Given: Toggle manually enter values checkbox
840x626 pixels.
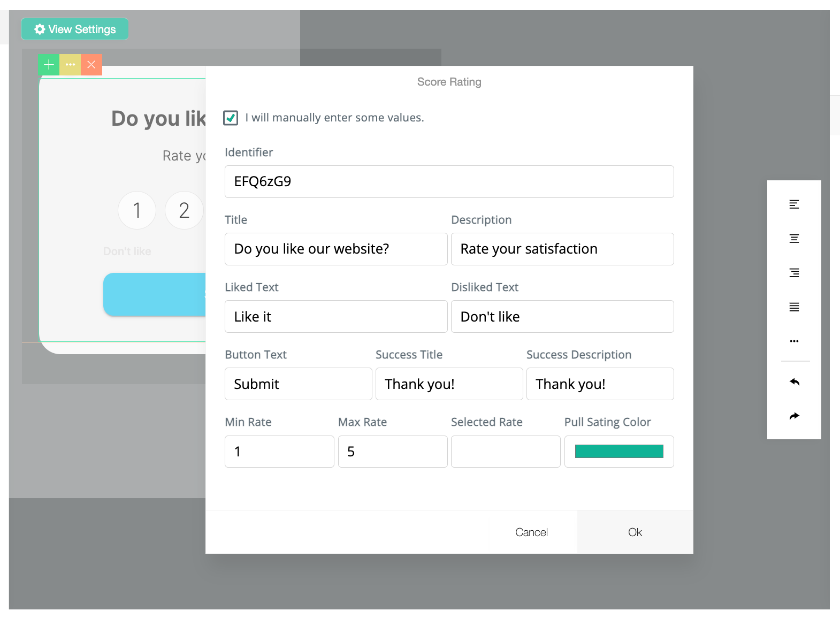Looking at the screenshot, I should coord(231,118).
